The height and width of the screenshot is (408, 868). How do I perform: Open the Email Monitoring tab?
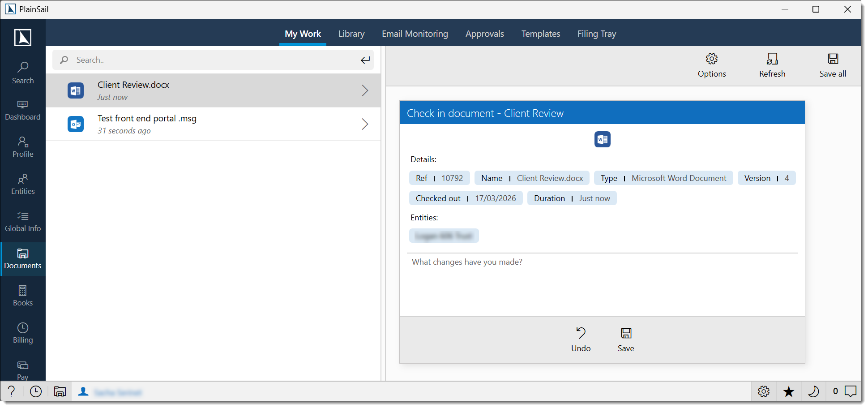coord(415,34)
